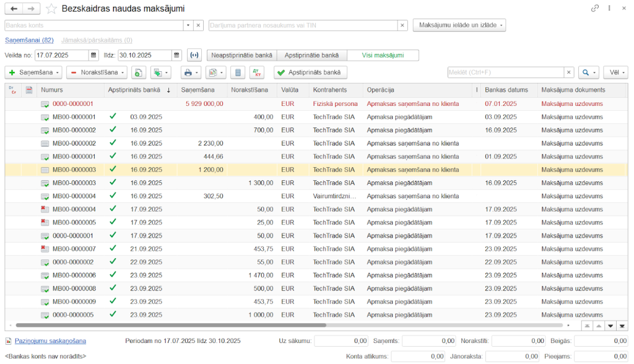Click the Dt/Kt accounting entries icon
Image resolution: width=634 pixels, height=364 pixels.
point(257,72)
